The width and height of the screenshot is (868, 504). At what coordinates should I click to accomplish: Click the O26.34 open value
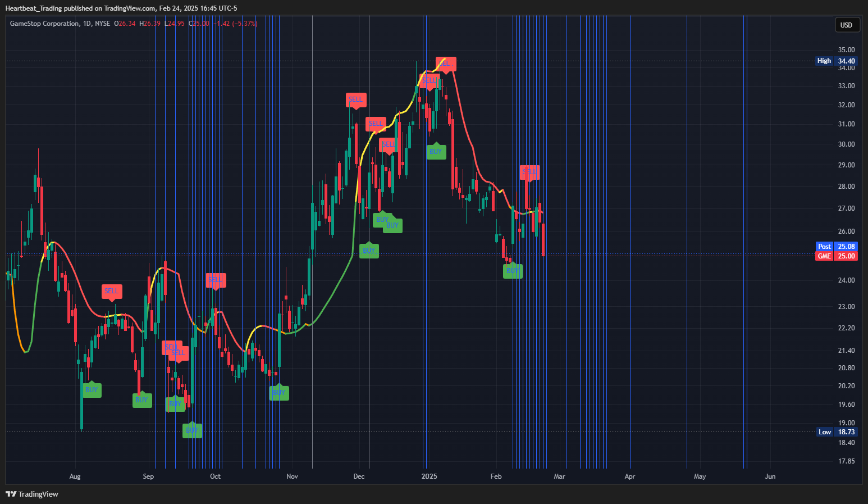(125, 24)
